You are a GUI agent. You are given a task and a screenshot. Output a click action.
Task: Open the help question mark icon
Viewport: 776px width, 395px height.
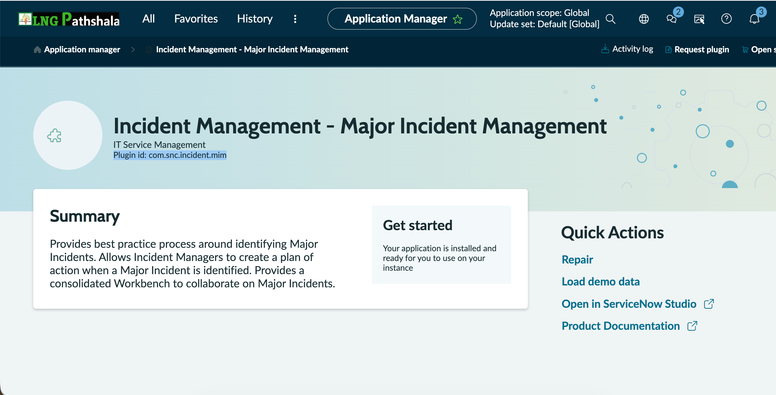pyautogui.click(x=726, y=19)
